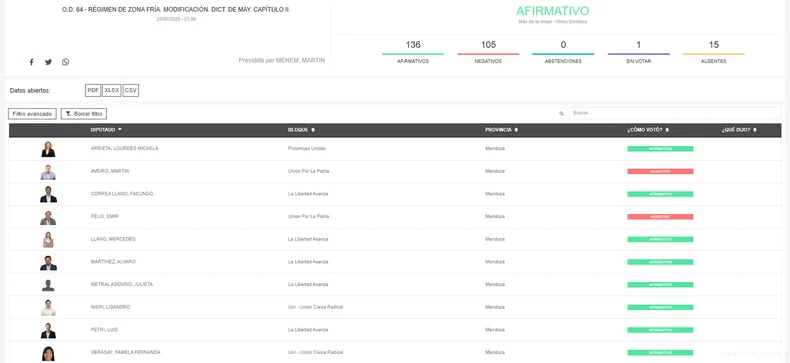Open the photo of AVEIRO, MARTIN
Viewport: 790px width, 363px height.
click(x=48, y=172)
